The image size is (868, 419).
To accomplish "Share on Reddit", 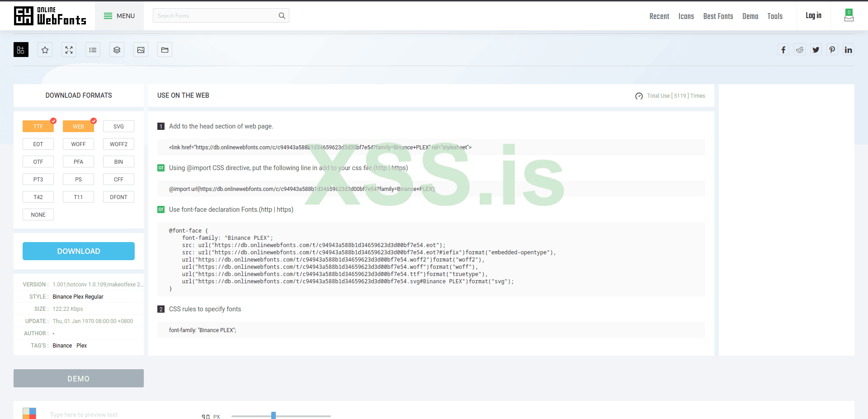I will (800, 50).
